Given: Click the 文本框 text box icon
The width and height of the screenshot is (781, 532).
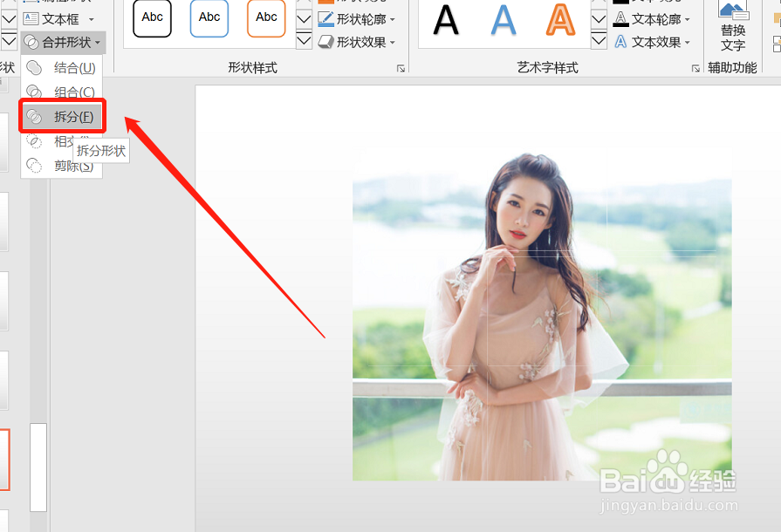Looking at the screenshot, I should (x=31, y=19).
